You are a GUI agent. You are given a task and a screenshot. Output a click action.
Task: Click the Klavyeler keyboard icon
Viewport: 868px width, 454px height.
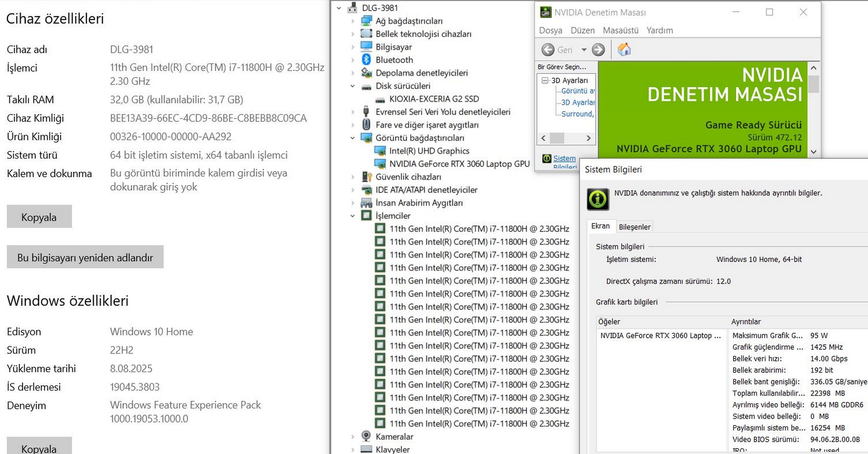pyautogui.click(x=366, y=449)
